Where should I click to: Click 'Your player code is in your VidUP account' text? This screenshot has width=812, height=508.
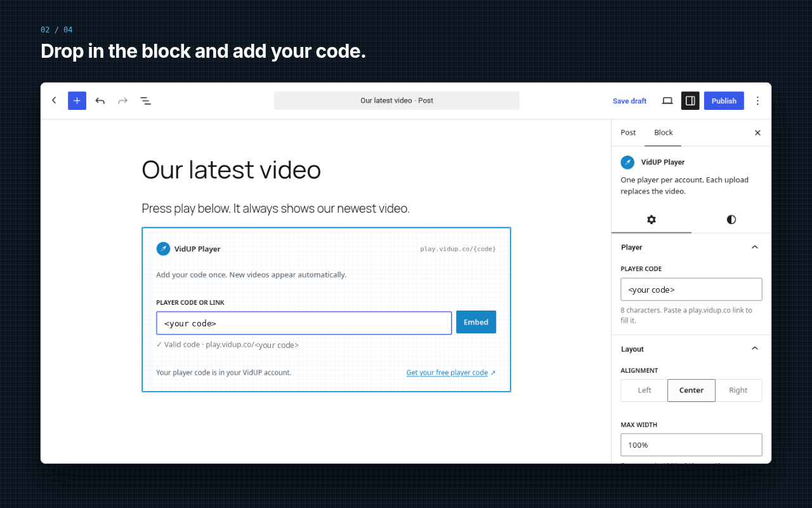pos(223,373)
